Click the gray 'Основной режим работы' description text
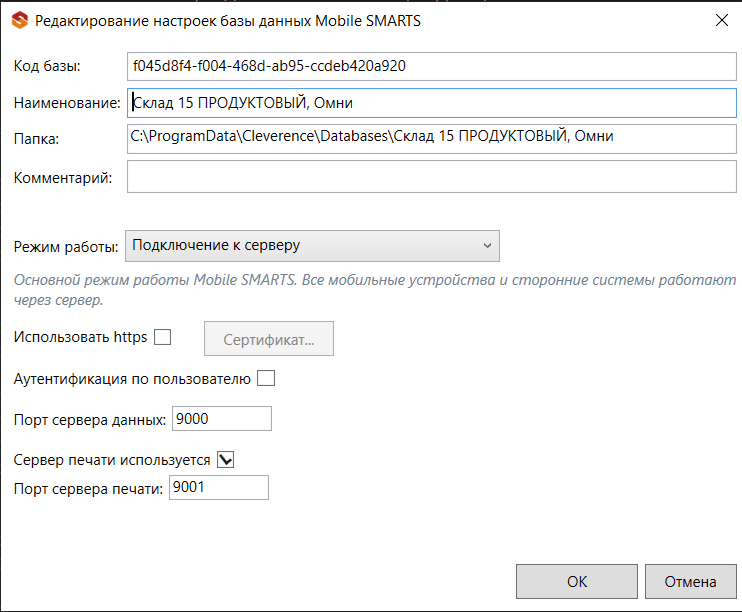This screenshot has height=612, width=742. (375, 290)
